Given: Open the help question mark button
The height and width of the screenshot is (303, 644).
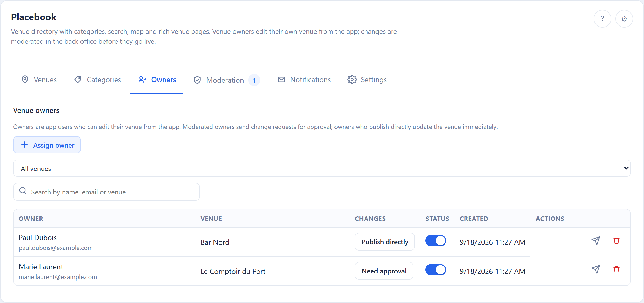Looking at the screenshot, I should click(x=602, y=19).
